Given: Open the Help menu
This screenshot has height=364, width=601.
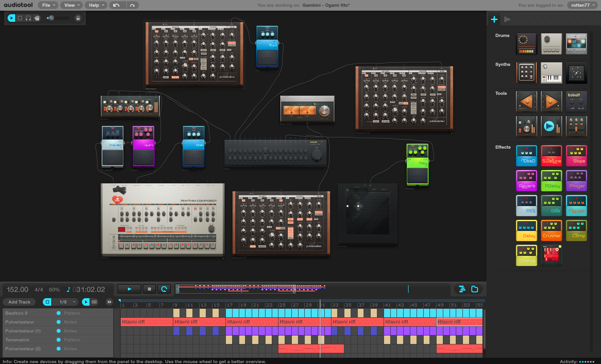Looking at the screenshot, I should tap(96, 5).
